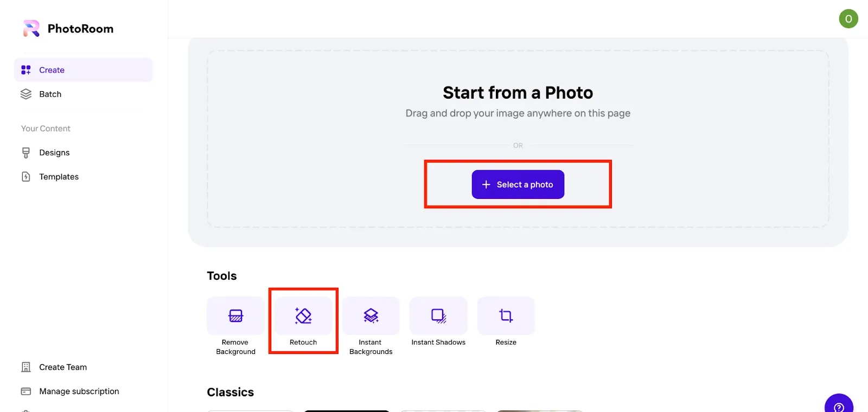Open the first Classics template thumbnail

[x=250, y=411]
